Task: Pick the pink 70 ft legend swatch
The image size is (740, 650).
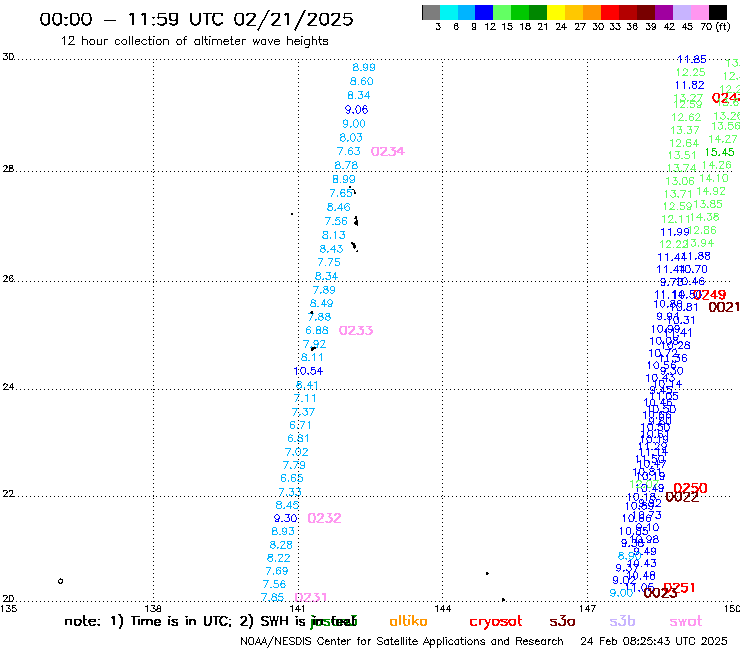Action: 699,12
